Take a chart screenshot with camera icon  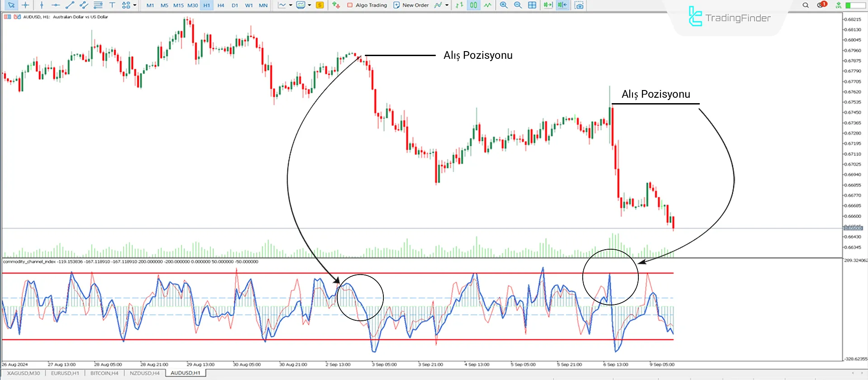579,5
